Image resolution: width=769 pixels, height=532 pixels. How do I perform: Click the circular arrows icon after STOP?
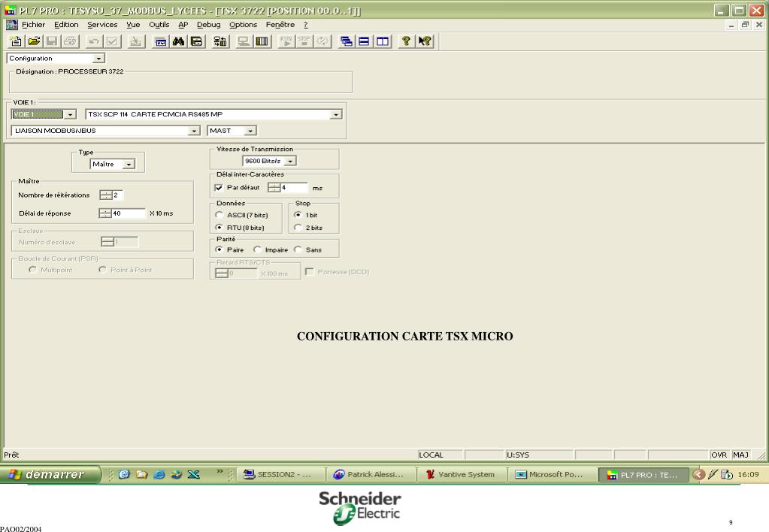pos(322,41)
